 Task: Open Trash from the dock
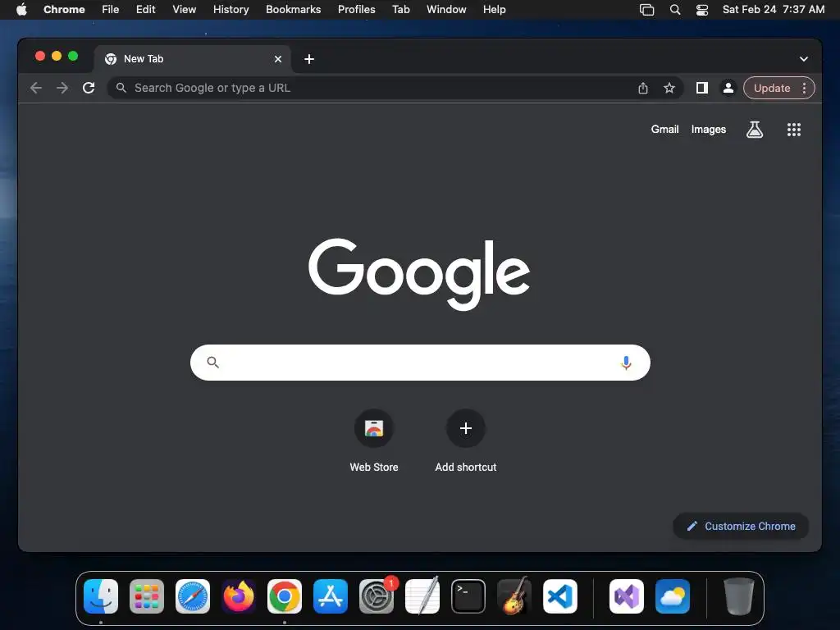[x=739, y=596]
